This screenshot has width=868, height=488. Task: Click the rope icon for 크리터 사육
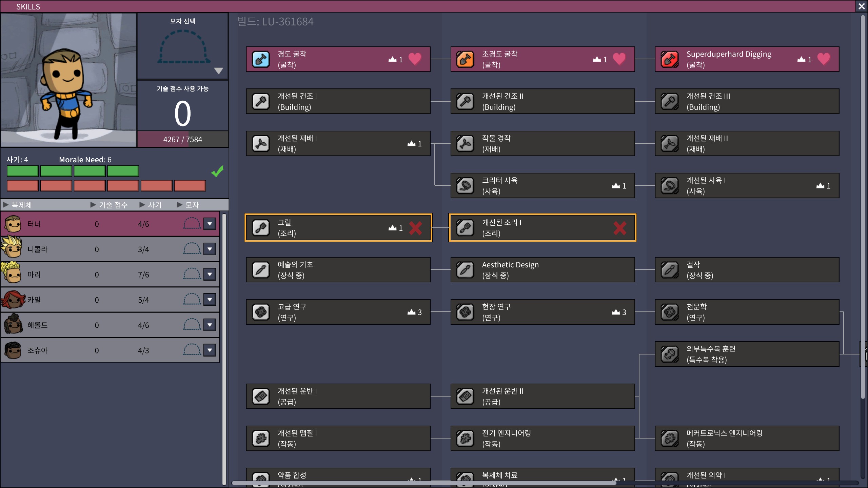pyautogui.click(x=465, y=186)
